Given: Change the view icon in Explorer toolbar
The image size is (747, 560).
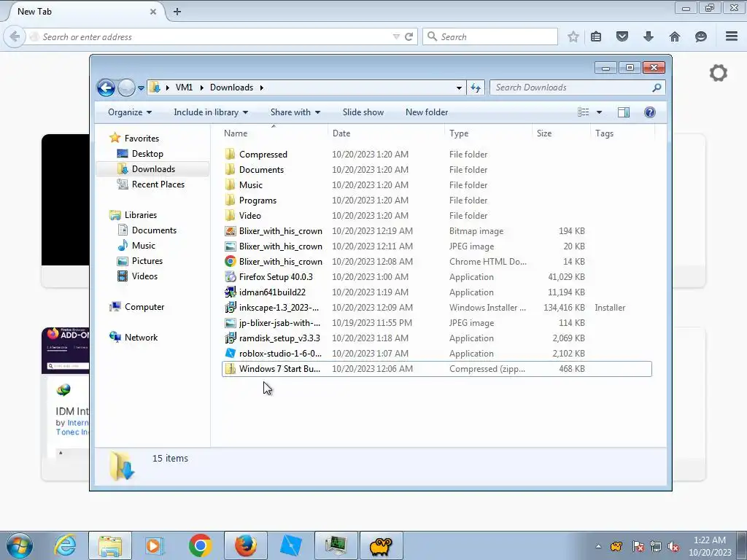Looking at the screenshot, I should tap(583, 112).
